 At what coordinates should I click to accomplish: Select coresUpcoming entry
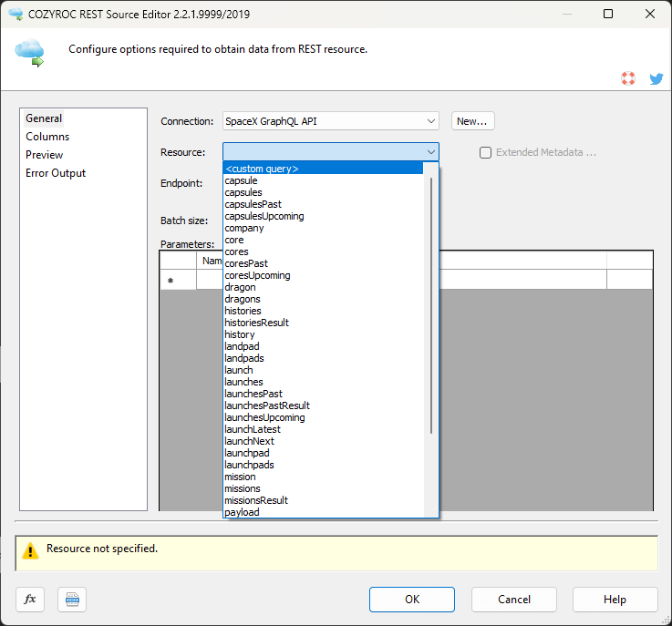coord(323,275)
